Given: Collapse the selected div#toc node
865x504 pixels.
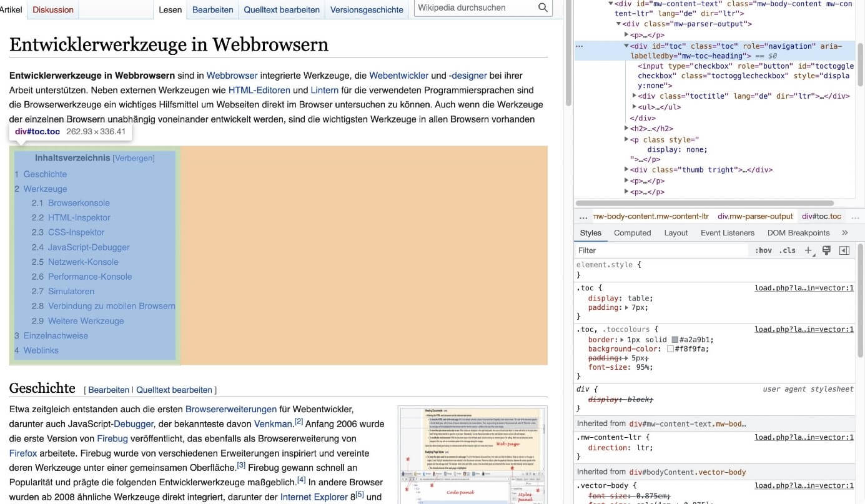Looking at the screenshot, I should (626, 46).
